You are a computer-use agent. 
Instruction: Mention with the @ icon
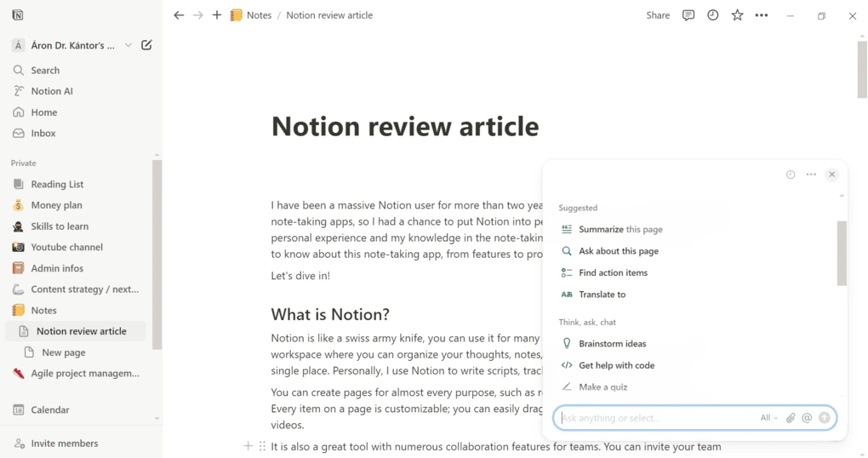tap(807, 418)
